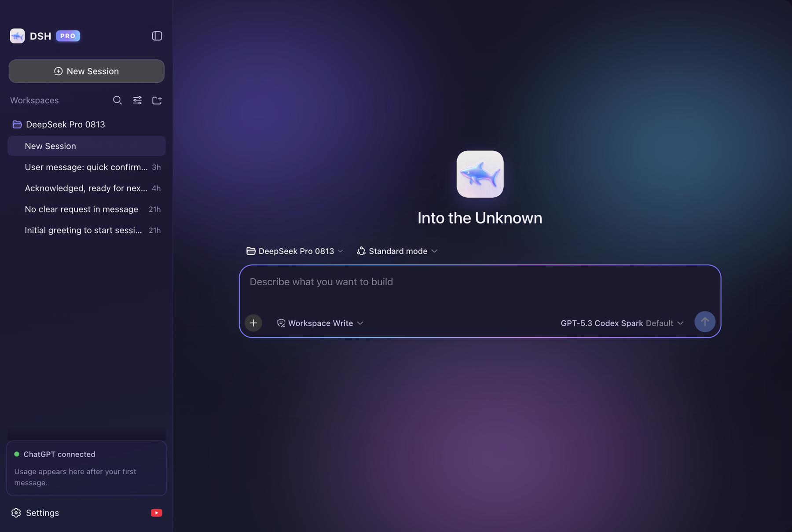Image resolution: width=792 pixels, height=532 pixels.
Task: Send message with the arrow button
Action: [705, 322]
